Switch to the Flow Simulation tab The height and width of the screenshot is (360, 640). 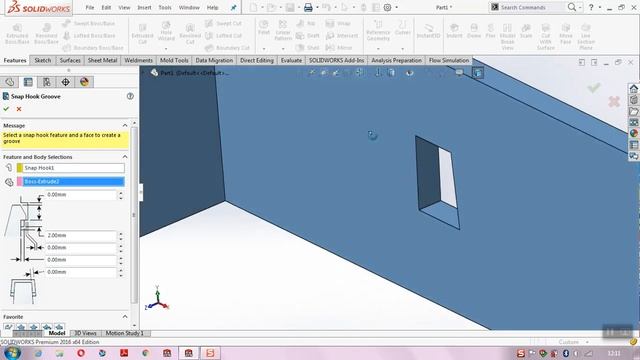point(449,60)
